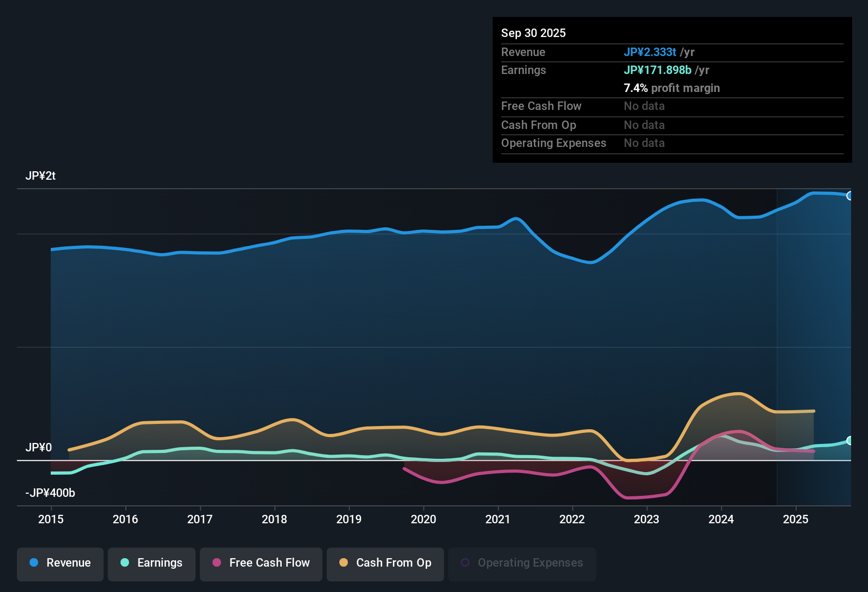The width and height of the screenshot is (868, 592).
Task: Click the blue Revenue dot icon in legend
Action: coord(33,563)
